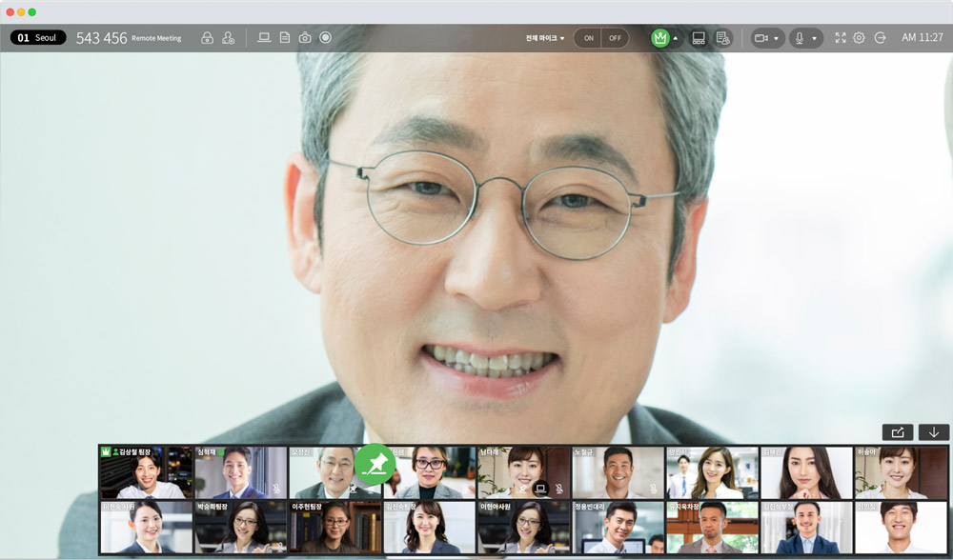
Task: Open settings with the gear icon
Action: click(859, 38)
